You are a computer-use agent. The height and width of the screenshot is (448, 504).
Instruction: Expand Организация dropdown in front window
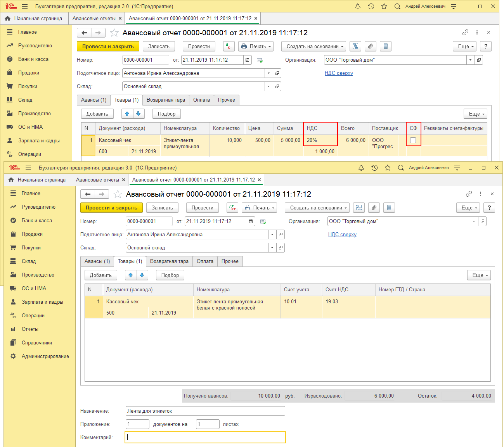pos(474,221)
